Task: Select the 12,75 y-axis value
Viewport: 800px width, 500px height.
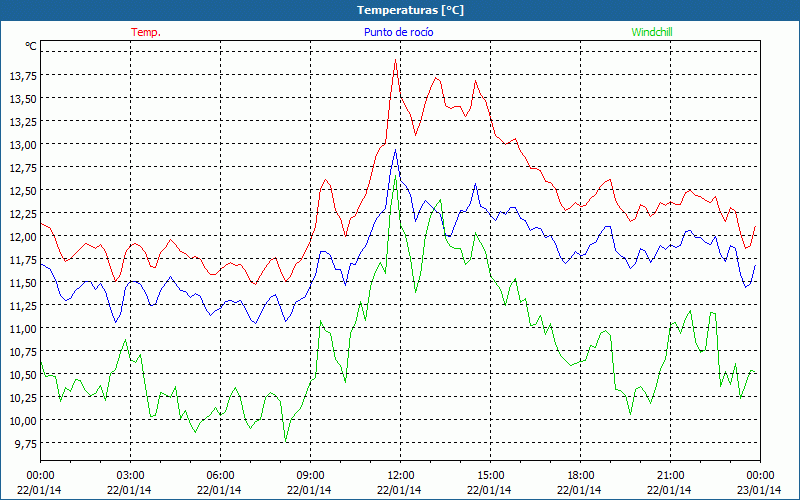Action: coord(23,167)
